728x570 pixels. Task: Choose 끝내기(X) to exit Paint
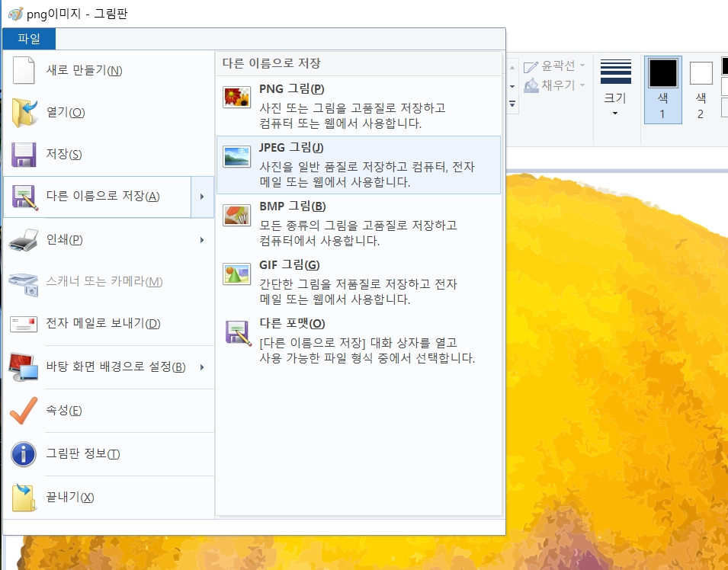click(109, 497)
